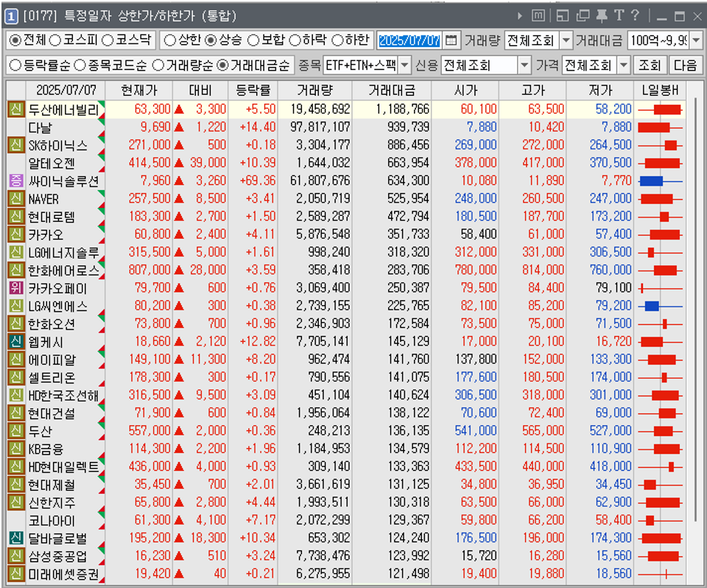
Task: Open the 종목 ETF+ETN+스팩 dropdown
Action: (405, 66)
